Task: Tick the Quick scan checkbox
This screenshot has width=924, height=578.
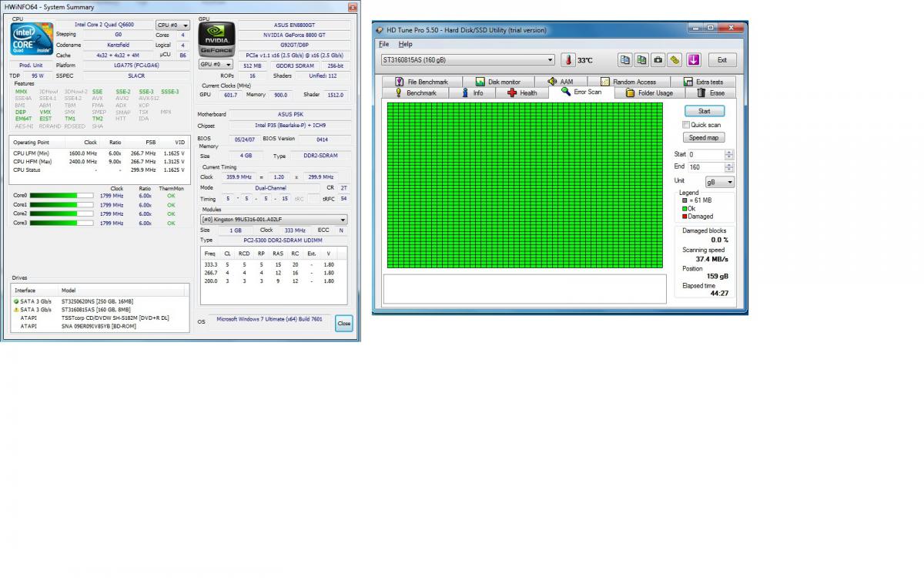Action: 686,125
